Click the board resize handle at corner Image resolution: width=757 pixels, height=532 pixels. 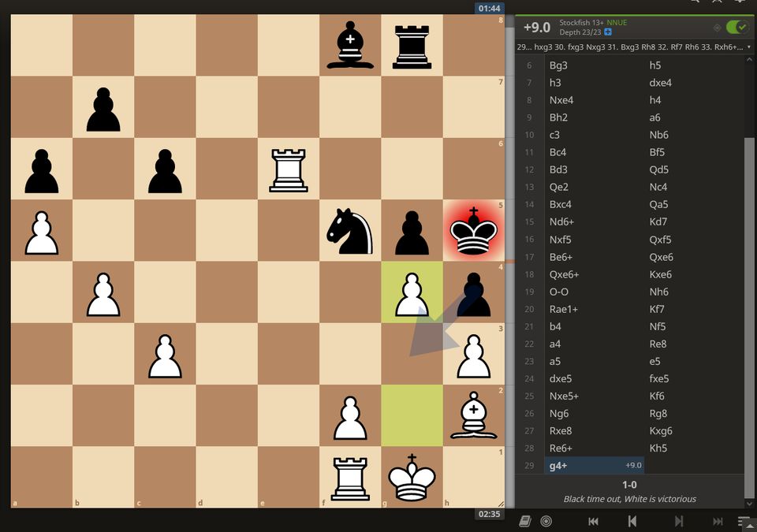point(498,503)
